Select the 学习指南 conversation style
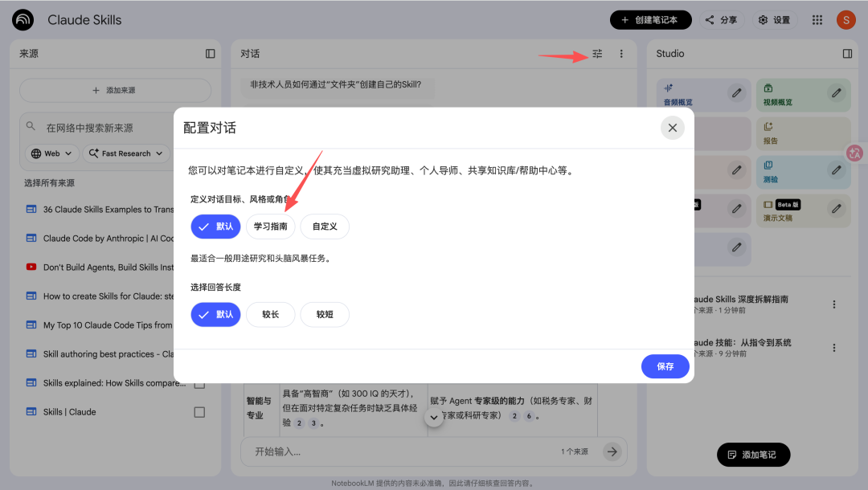 (270, 227)
